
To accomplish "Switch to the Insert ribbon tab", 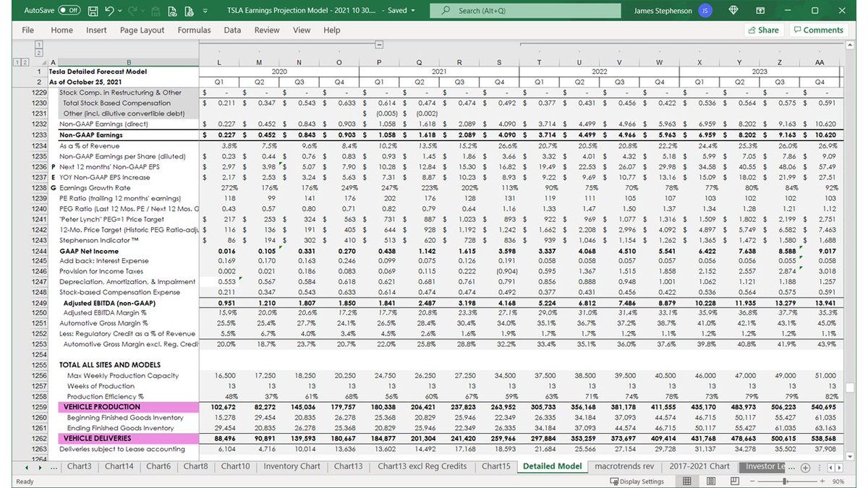I will click(96, 30).
